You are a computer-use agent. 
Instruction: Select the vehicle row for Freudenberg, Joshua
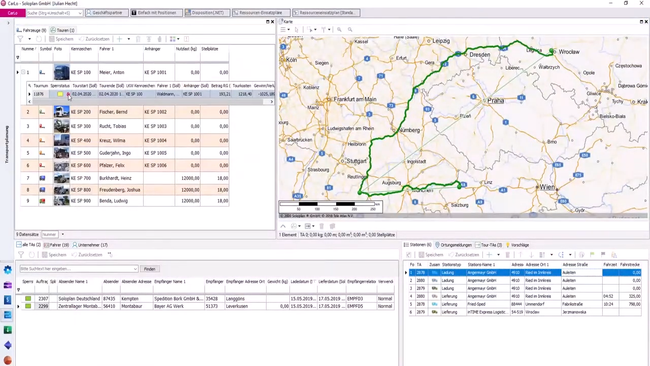pyautogui.click(x=125, y=190)
